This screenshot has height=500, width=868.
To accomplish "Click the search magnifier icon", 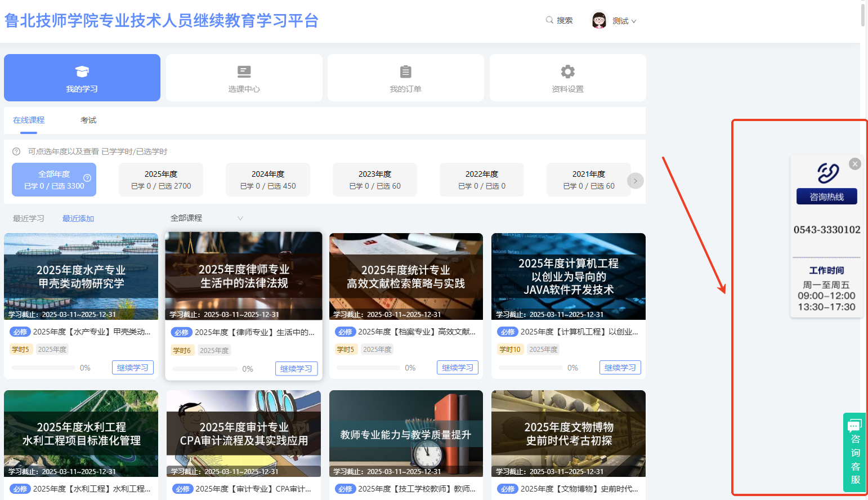I will pyautogui.click(x=549, y=20).
